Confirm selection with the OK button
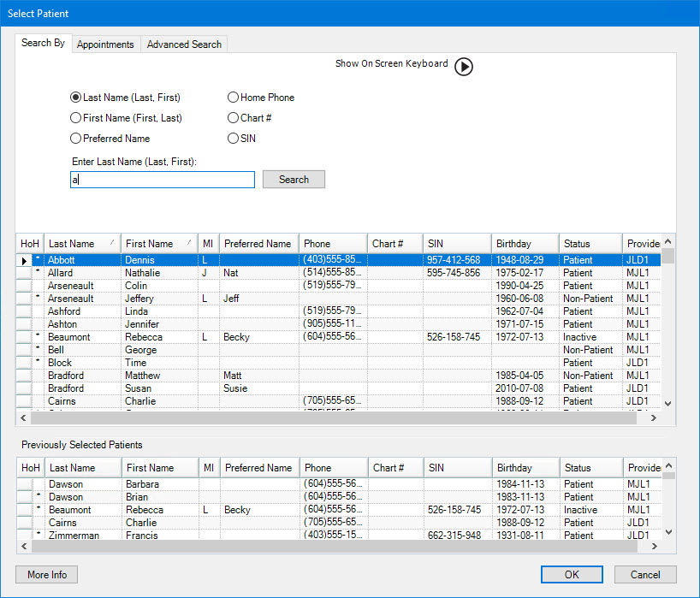Screen dimensions: 700x598 [572, 575]
